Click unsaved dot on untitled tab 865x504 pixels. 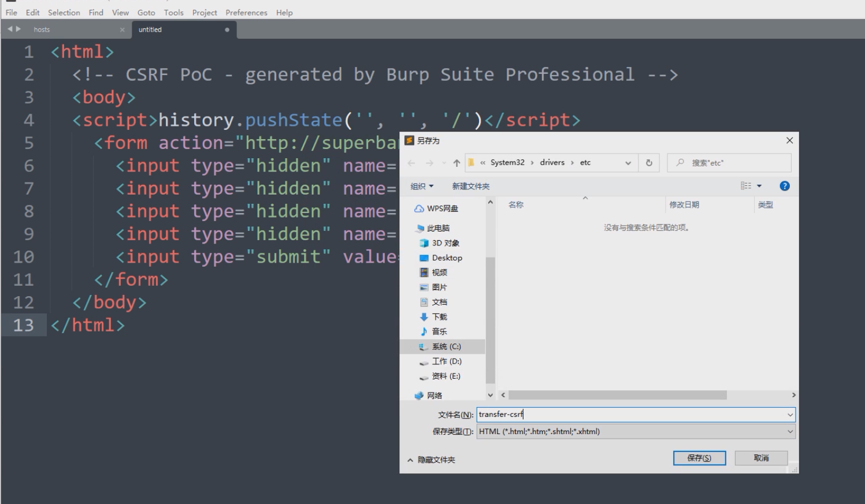coord(227,29)
